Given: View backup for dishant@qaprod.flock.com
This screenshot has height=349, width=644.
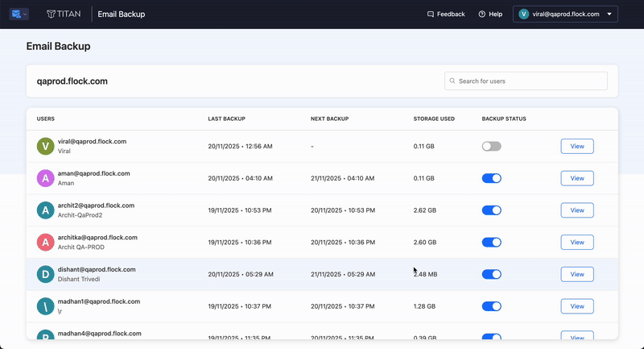Looking at the screenshot, I should pos(576,274).
